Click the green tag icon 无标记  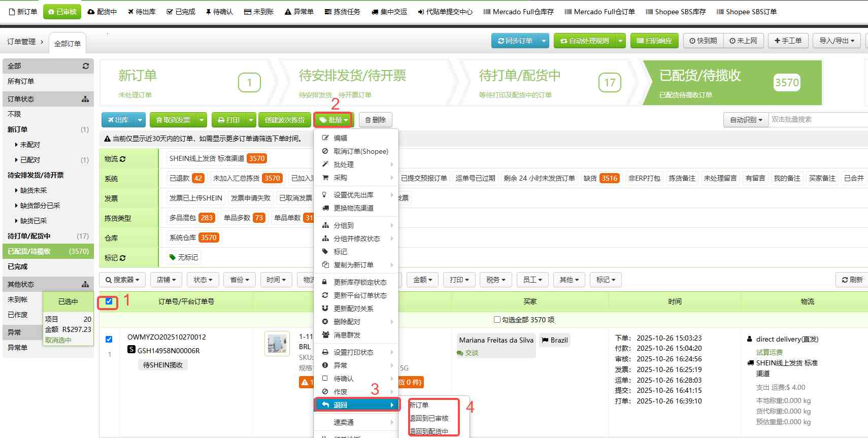[173, 257]
